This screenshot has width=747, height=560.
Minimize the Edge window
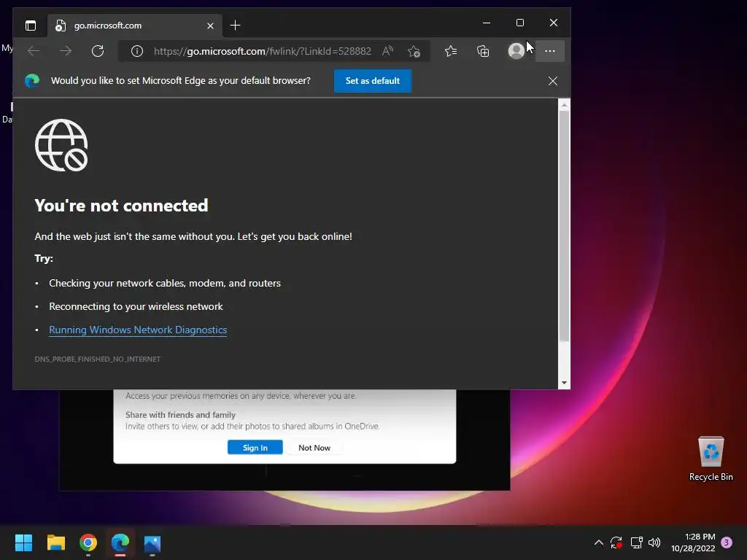coord(487,23)
